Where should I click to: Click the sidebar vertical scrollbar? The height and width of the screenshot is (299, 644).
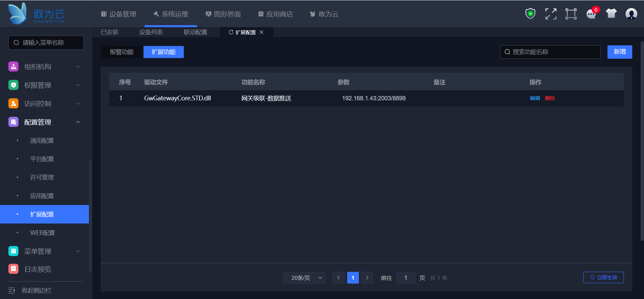pos(90,216)
